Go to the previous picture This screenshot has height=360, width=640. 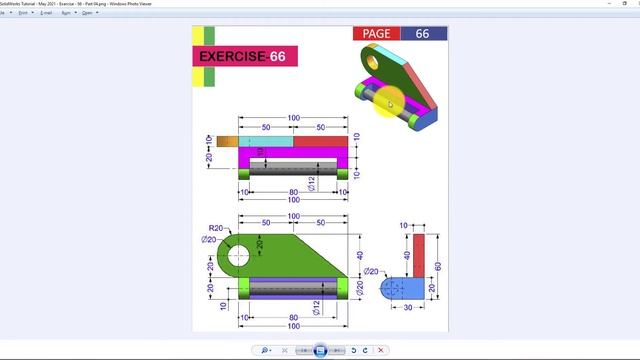pyautogui.click(x=304, y=350)
